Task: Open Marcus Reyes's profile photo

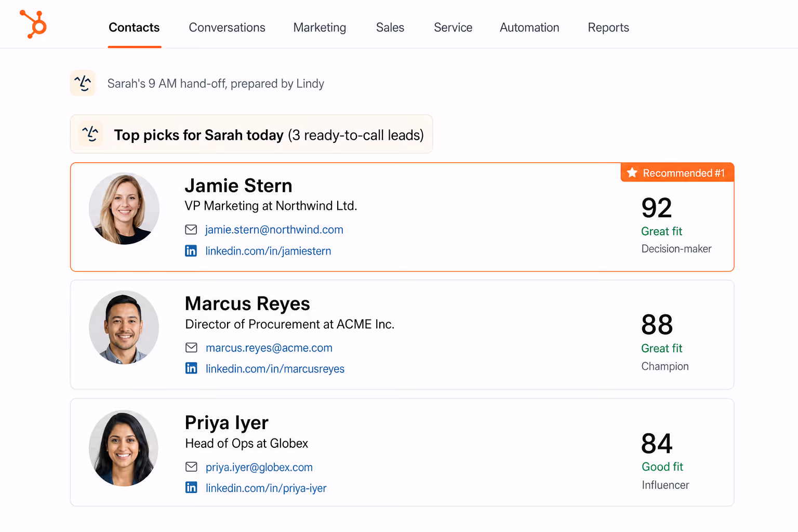Action: point(124,327)
